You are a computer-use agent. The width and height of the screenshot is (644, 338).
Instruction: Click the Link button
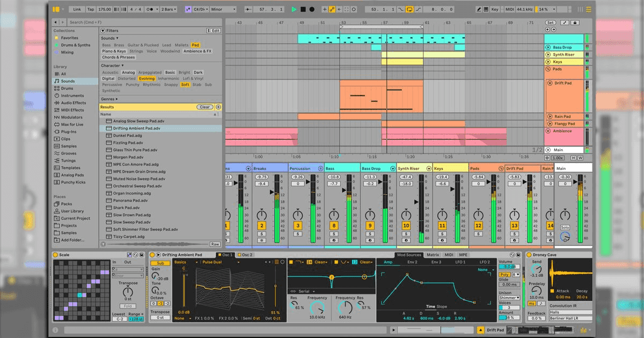pyautogui.click(x=77, y=9)
